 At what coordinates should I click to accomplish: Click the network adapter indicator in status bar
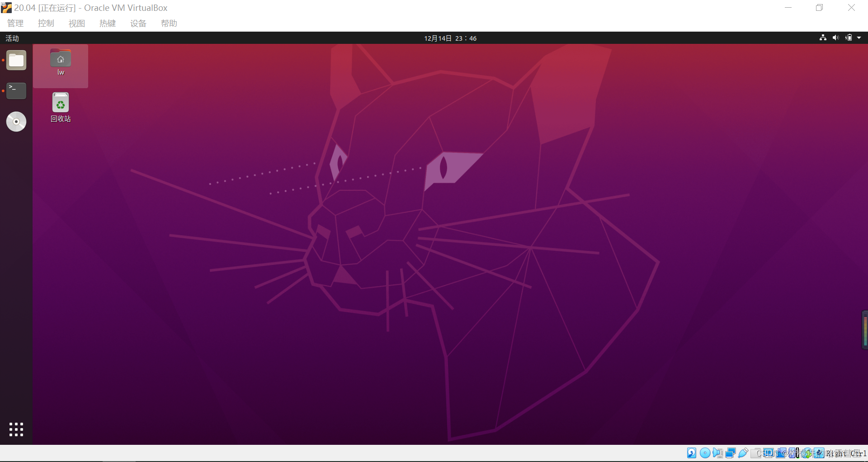pos(731,453)
